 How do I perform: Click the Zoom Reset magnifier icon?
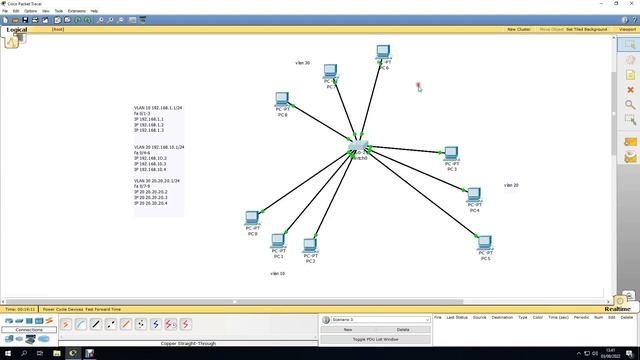pyautogui.click(x=110, y=20)
